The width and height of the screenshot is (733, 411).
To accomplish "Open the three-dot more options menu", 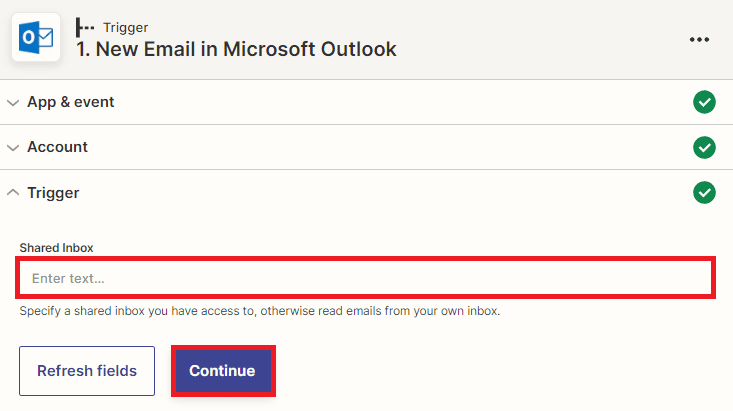I will [x=699, y=39].
